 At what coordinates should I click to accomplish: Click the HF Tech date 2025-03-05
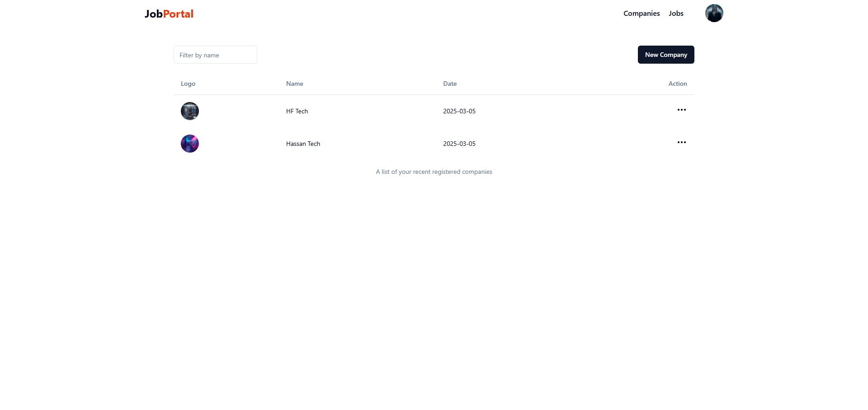pos(459,111)
